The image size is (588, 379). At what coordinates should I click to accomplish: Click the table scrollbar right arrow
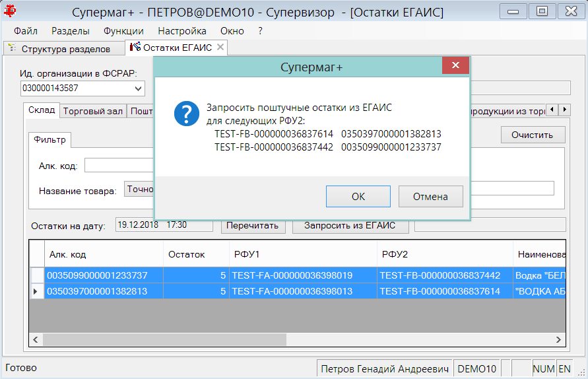coord(558,339)
